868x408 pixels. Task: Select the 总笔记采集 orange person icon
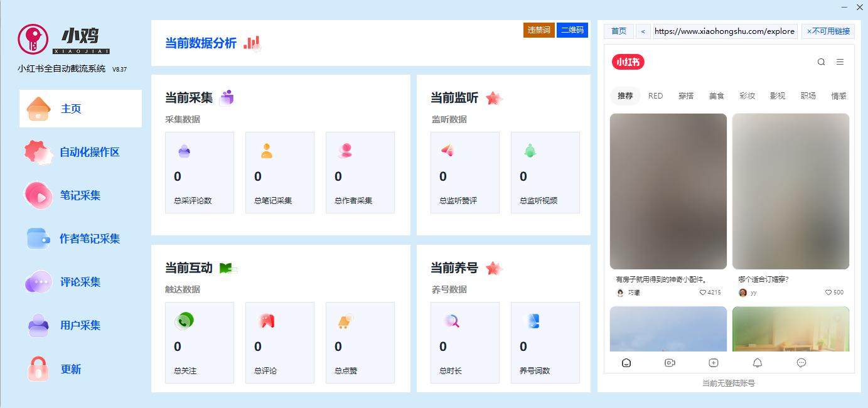pyautogui.click(x=267, y=151)
